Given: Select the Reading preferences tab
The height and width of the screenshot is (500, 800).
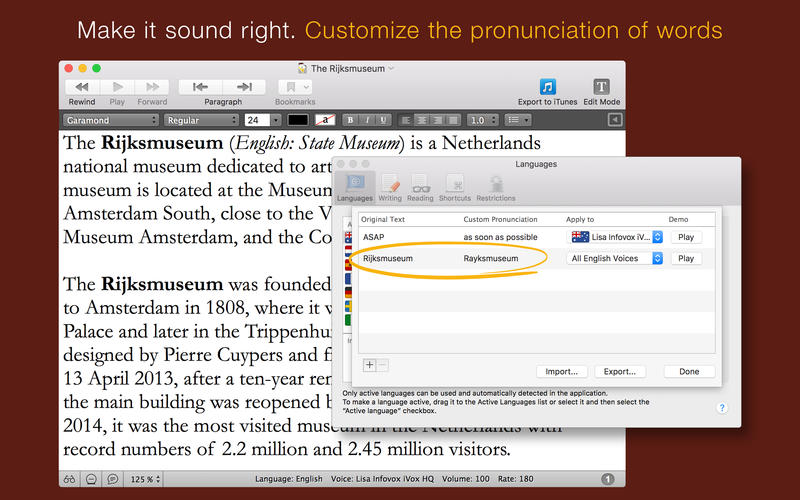Looking at the screenshot, I should [x=420, y=187].
